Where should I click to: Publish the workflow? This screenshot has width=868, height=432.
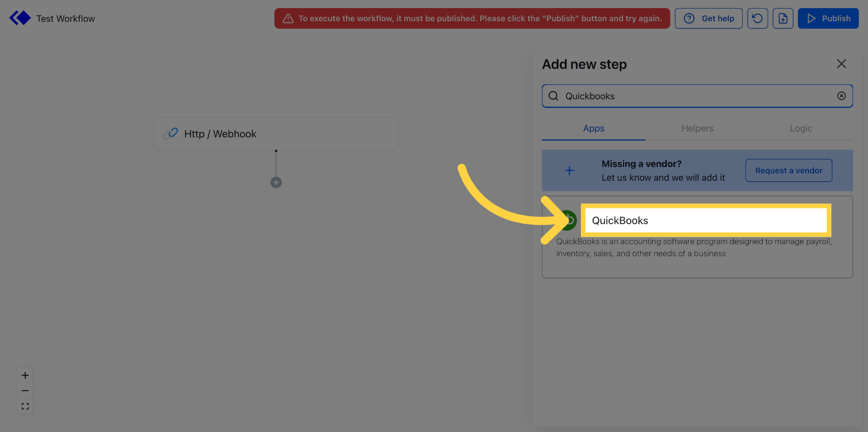pyautogui.click(x=828, y=18)
